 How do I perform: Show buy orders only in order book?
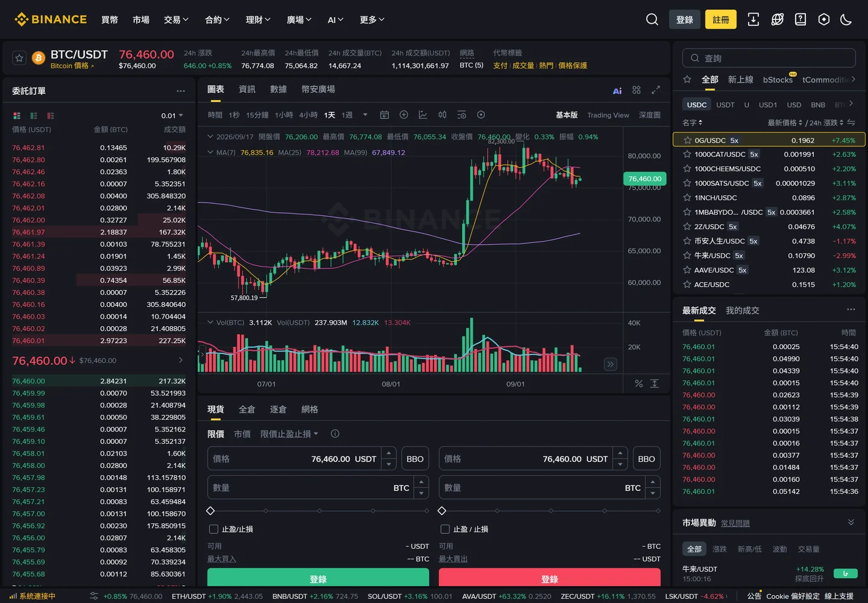point(34,116)
